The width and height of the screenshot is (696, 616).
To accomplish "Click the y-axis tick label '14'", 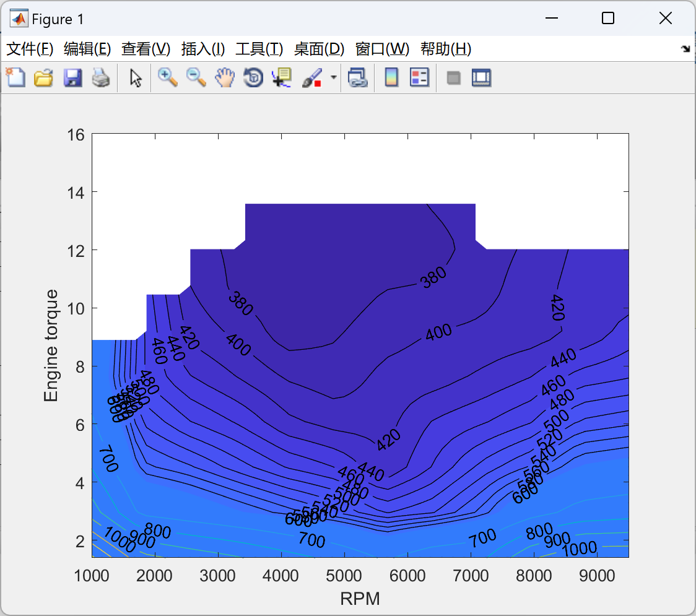I will pyautogui.click(x=76, y=193).
